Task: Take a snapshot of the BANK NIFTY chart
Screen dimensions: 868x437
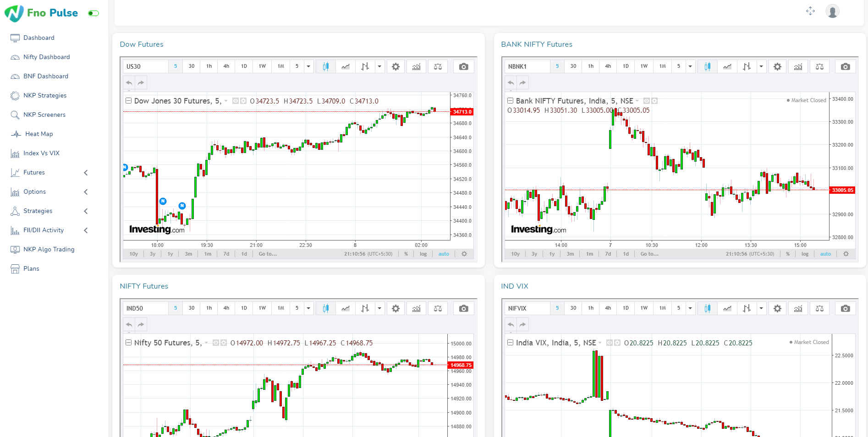Action: [x=846, y=66]
